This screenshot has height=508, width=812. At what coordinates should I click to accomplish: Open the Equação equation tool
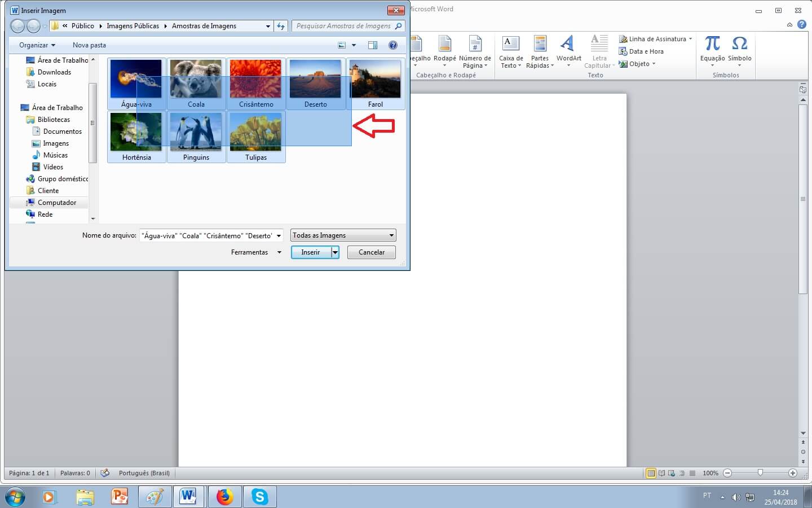[712, 44]
